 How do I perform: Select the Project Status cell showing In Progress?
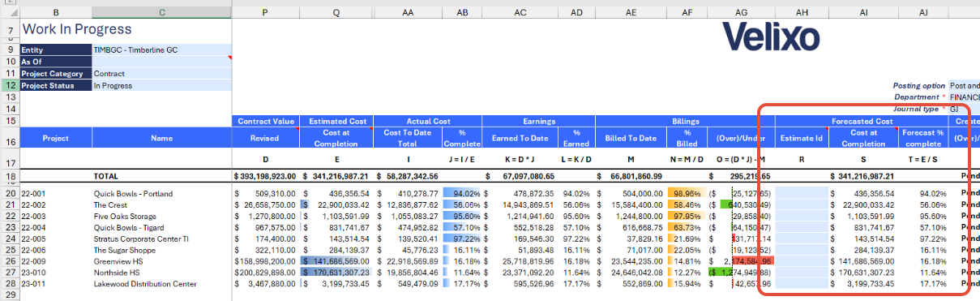[162, 85]
